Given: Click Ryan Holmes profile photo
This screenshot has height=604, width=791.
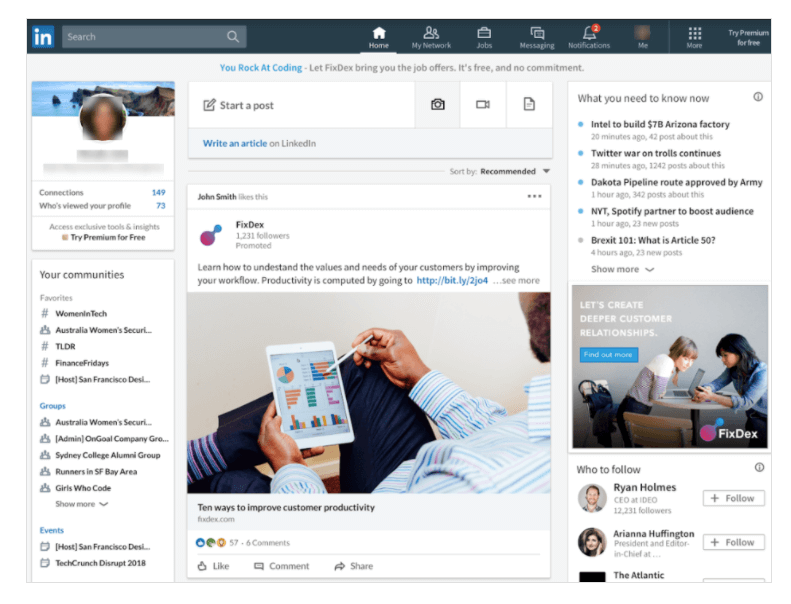Looking at the screenshot, I should [592, 499].
